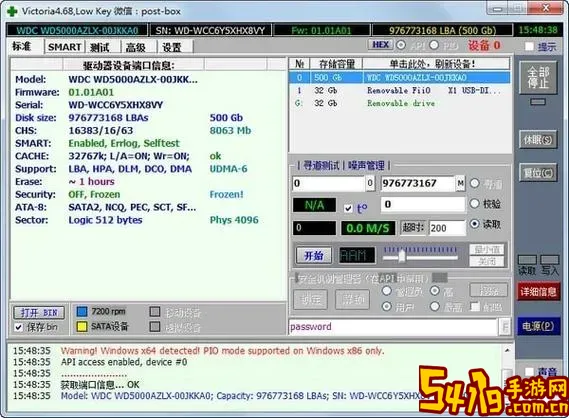This screenshot has width=569, height=418.
Task: Click the 全部停止 stop all button
Action: pos(538,78)
